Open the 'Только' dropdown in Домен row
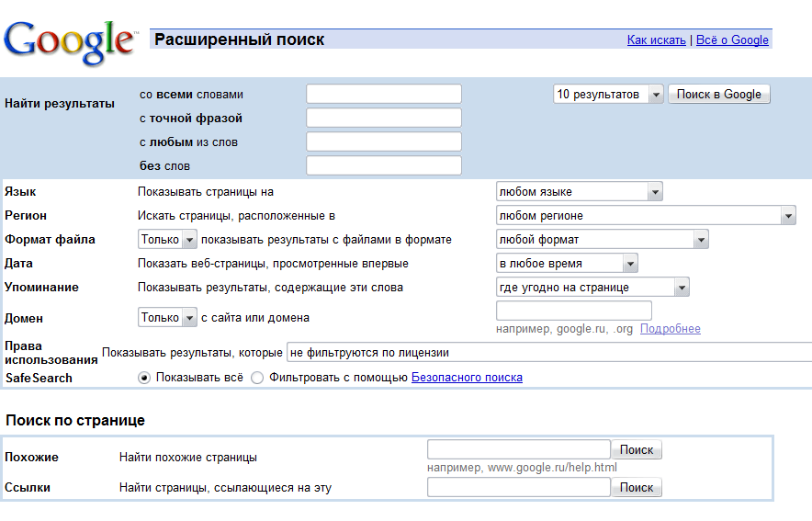This screenshot has height=521, width=812. coord(167,317)
